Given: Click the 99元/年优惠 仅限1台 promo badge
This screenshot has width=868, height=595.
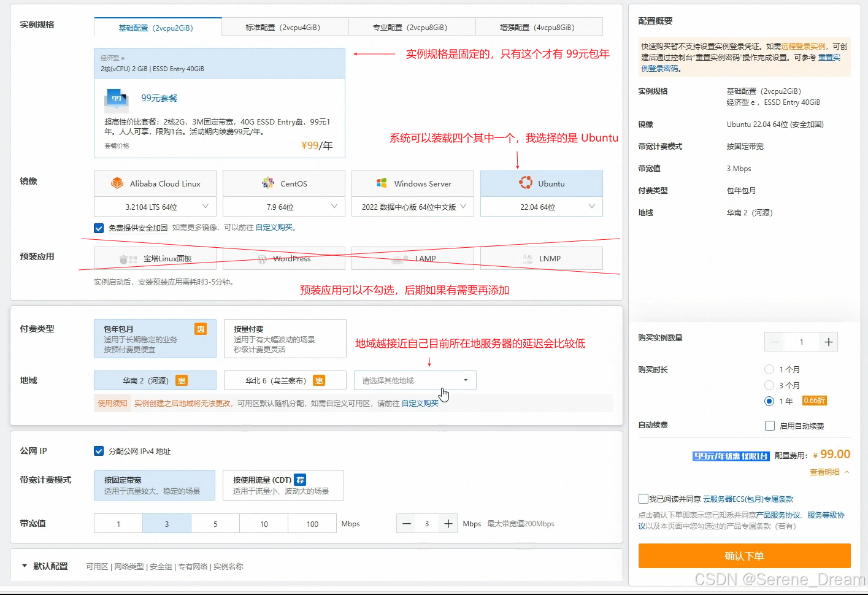Looking at the screenshot, I should click(731, 456).
